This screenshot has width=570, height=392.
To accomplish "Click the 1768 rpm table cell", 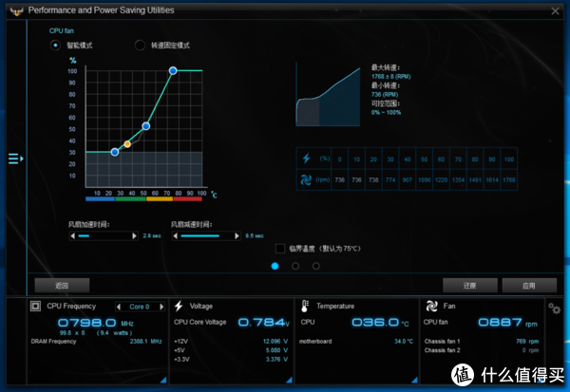I will point(509,179).
